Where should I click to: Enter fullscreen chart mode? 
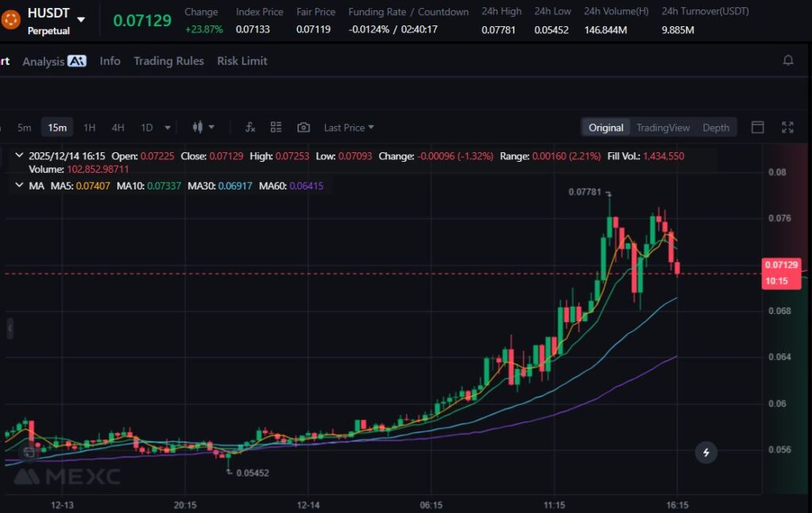tap(787, 128)
